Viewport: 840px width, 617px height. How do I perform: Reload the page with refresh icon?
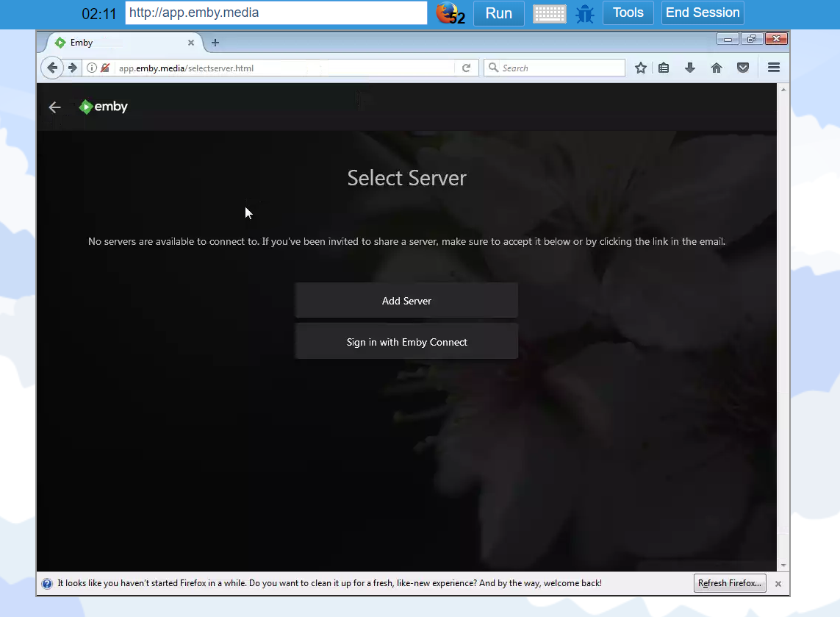pos(466,68)
